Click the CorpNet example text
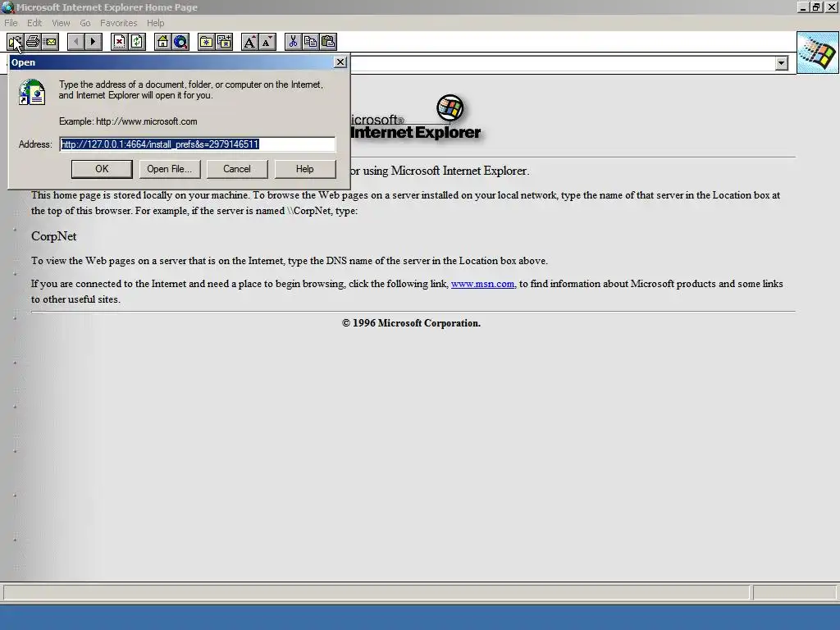This screenshot has width=840, height=630. coord(53,236)
